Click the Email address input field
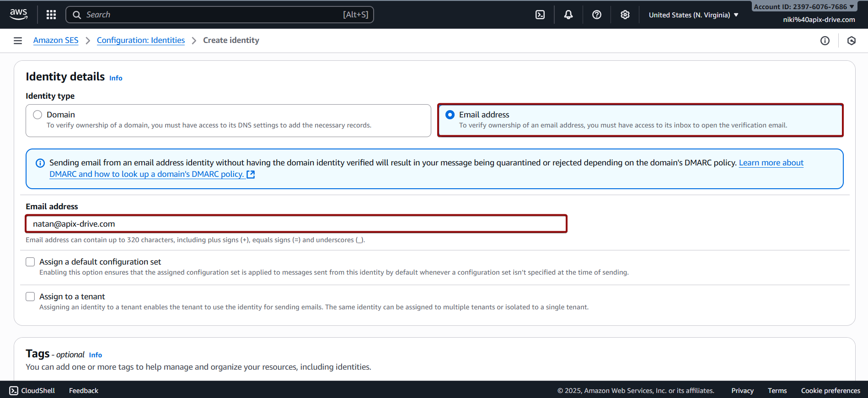This screenshot has height=398, width=868. point(296,224)
